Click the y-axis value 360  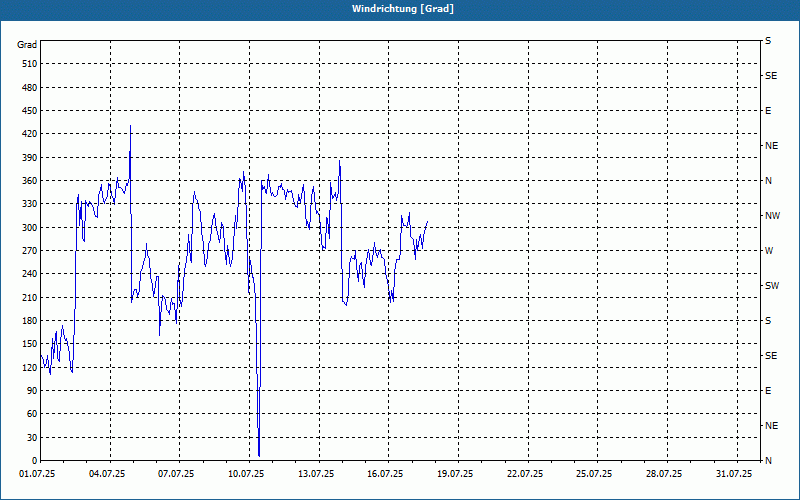[x=30, y=181]
